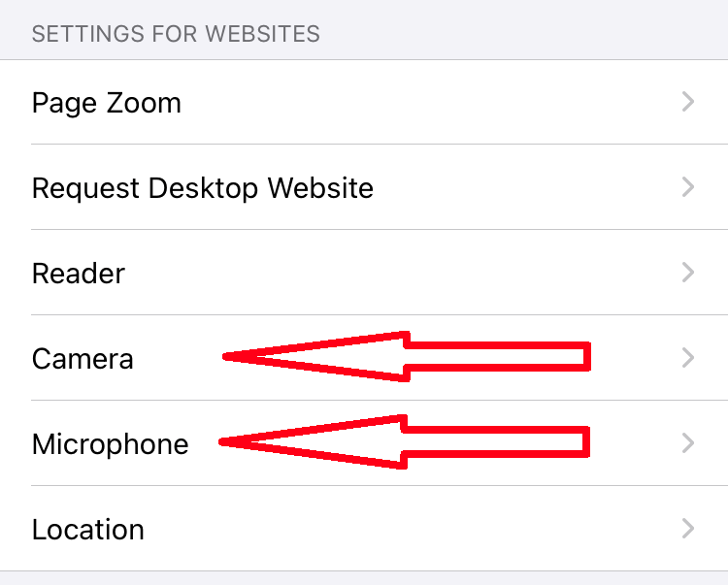Click the gray area below the Location row
This screenshot has width=728, height=585.
point(364,578)
